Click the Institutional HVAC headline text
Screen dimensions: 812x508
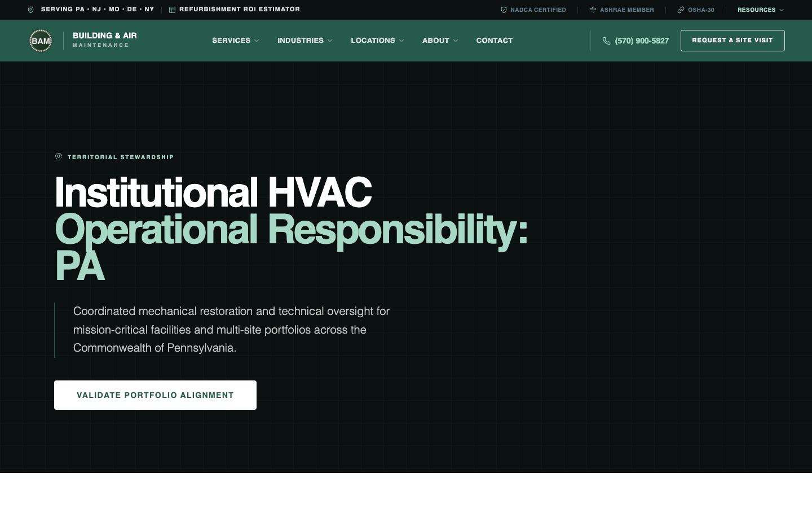tap(213, 192)
